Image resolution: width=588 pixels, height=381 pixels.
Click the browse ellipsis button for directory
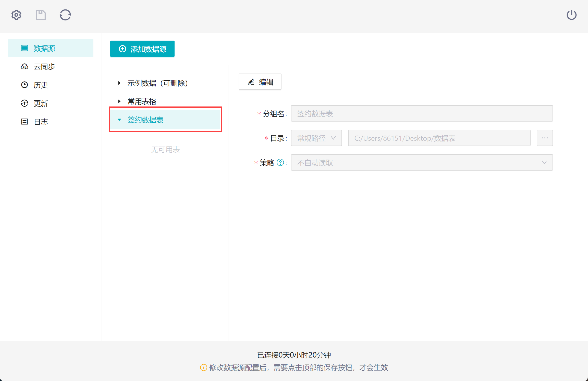545,138
